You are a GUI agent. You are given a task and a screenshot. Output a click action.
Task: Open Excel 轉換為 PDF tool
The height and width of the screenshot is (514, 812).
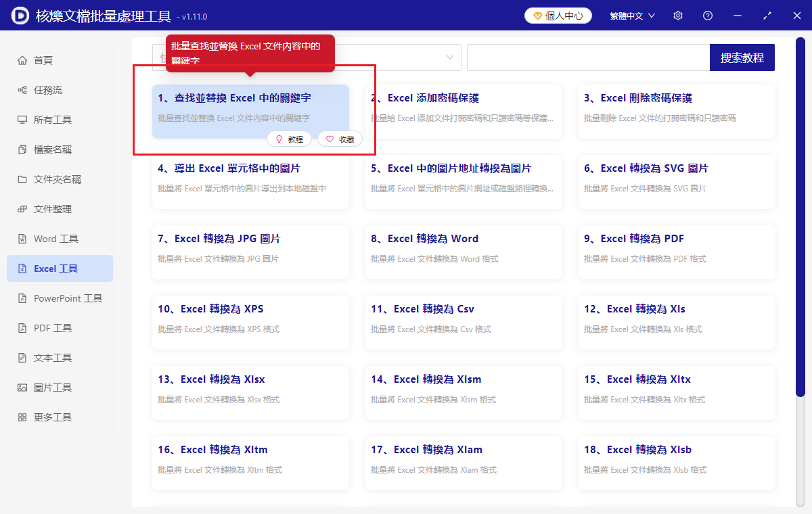[x=677, y=252]
